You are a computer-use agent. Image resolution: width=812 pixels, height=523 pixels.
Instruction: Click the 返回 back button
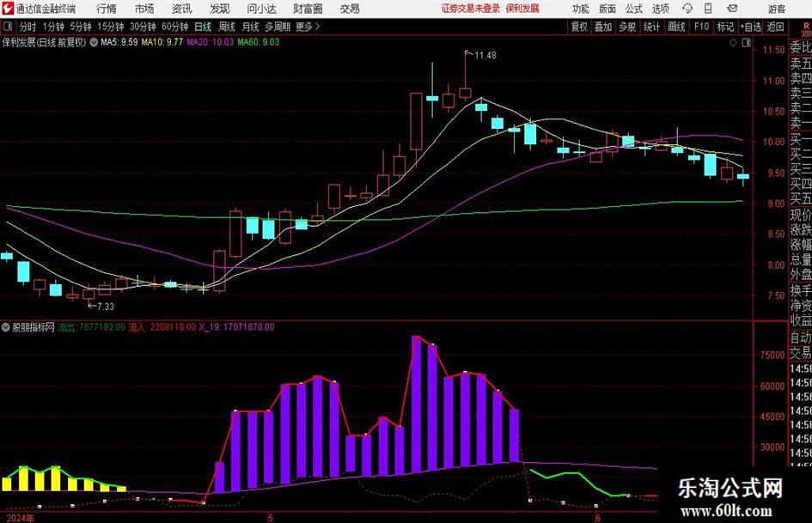point(775,27)
